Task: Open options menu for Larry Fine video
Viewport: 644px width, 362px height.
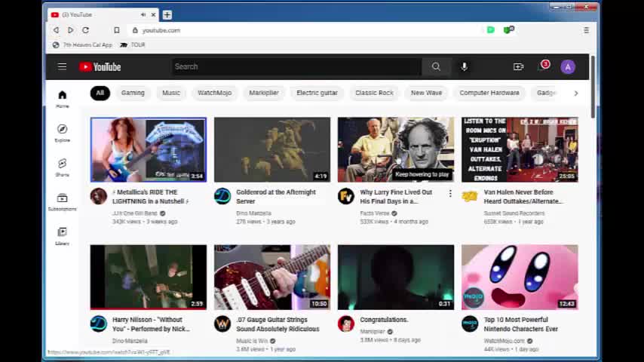Action: (x=450, y=193)
